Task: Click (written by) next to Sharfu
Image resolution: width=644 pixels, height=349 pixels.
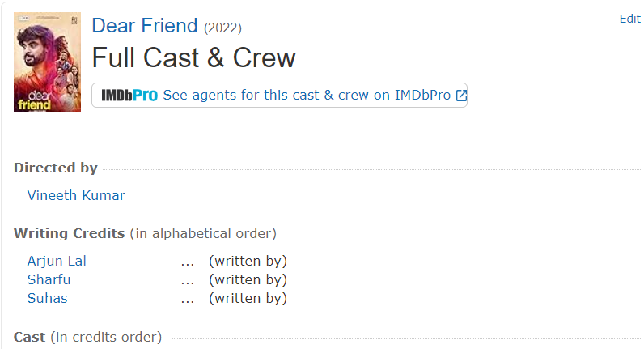Action: pyautogui.click(x=248, y=279)
